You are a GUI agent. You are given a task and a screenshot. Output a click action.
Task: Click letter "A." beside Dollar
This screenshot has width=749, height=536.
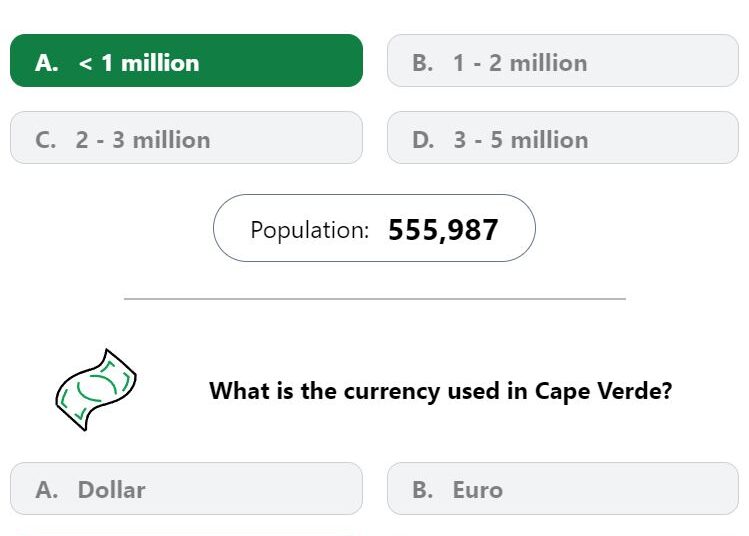pos(47,490)
